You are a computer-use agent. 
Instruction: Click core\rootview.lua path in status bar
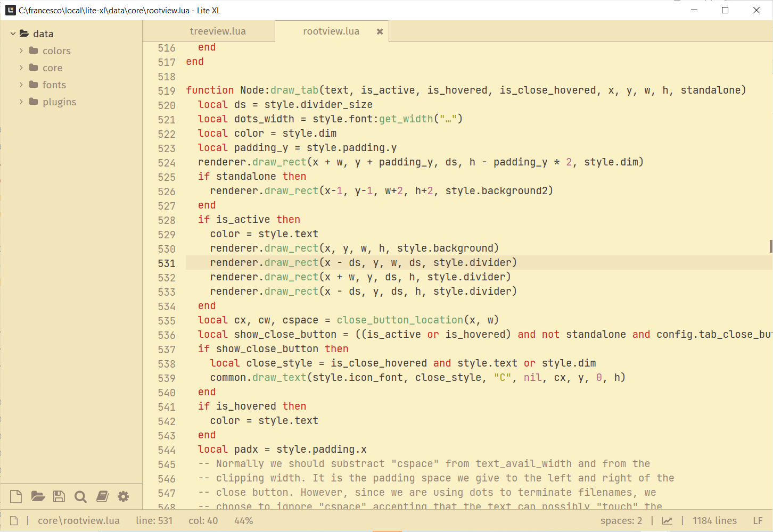pyautogui.click(x=79, y=521)
